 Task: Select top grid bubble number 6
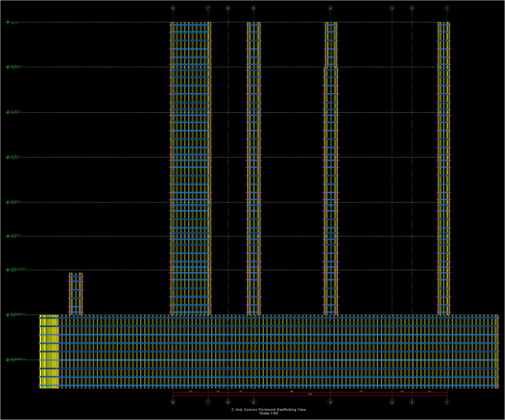pos(228,8)
